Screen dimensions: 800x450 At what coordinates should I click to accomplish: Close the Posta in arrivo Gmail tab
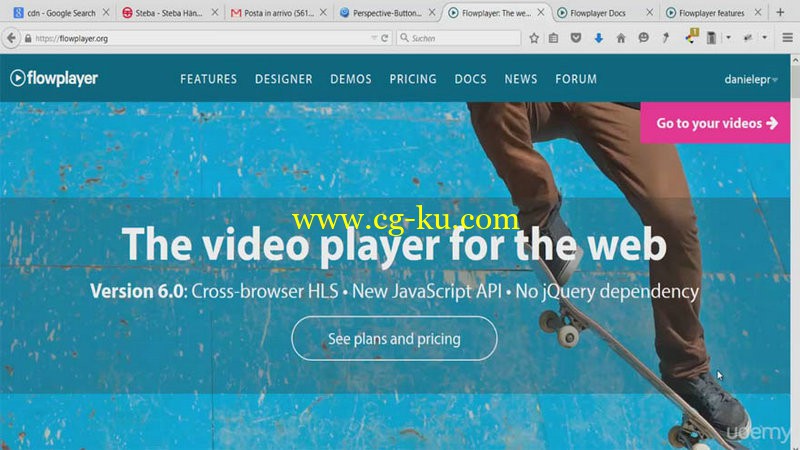point(323,12)
